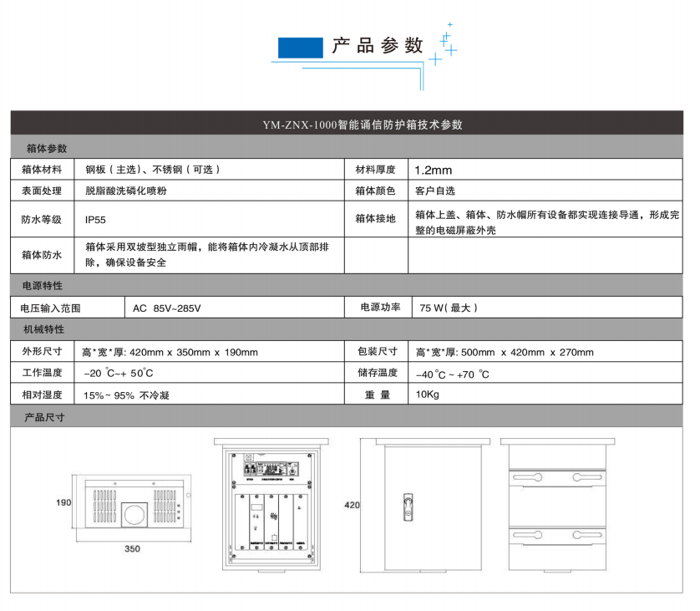Click the 产品尺寸 section header
Image resolution: width=700 pixels, height=611 pixels.
click(45, 416)
